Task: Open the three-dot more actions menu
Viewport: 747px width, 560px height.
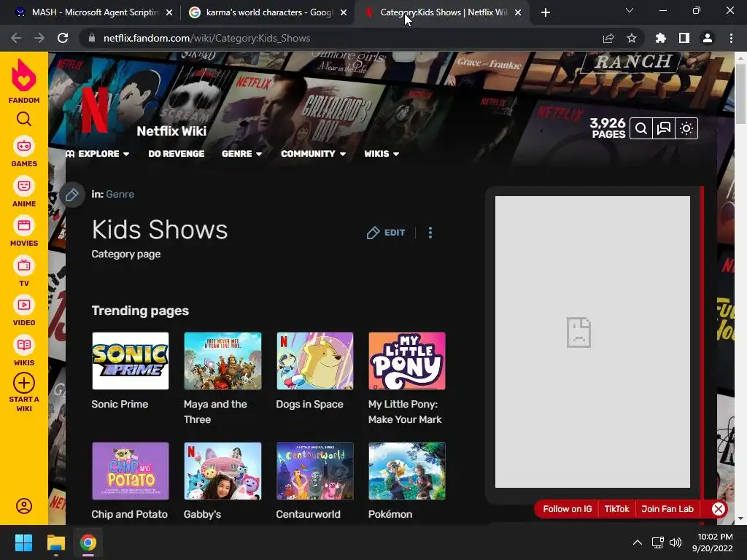Action: click(x=430, y=233)
